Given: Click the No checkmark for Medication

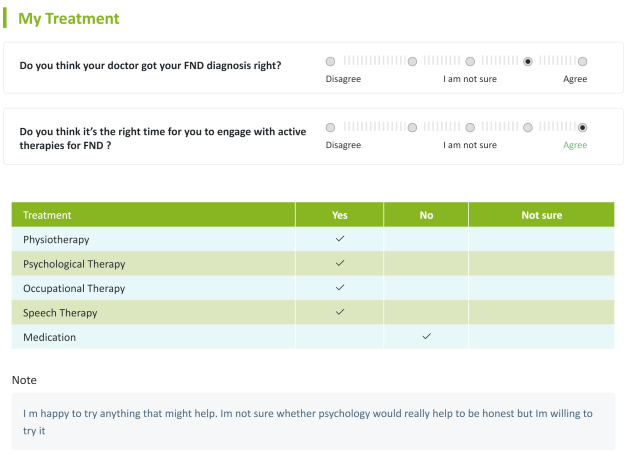Looking at the screenshot, I should coord(426,337).
